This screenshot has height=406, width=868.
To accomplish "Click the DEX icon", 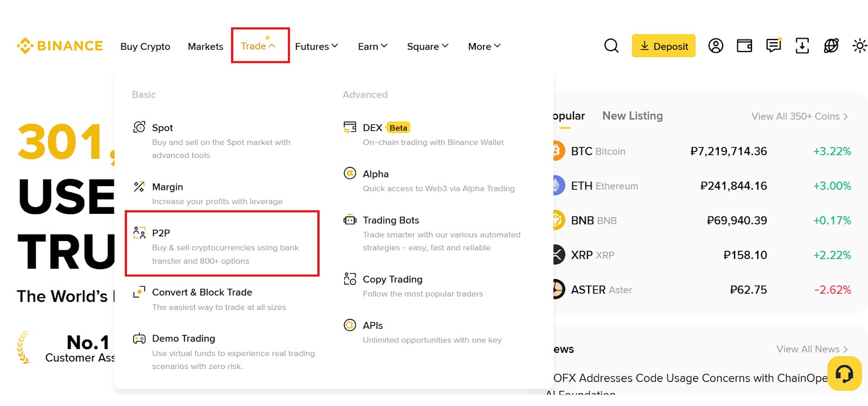I will [x=350, y=127].
